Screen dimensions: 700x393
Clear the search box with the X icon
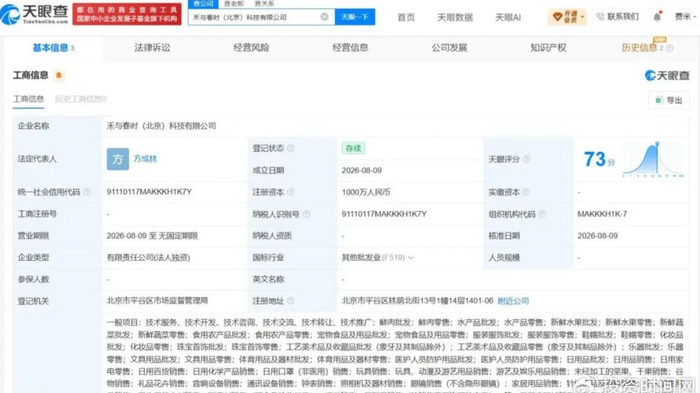point(325,17)
